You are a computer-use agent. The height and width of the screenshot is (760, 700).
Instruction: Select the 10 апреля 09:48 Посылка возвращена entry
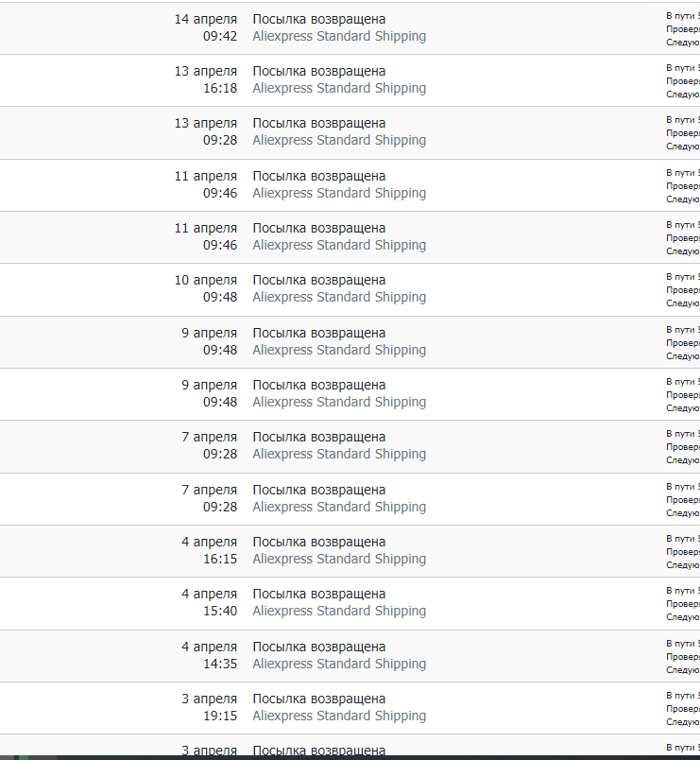tap(350, 290)
